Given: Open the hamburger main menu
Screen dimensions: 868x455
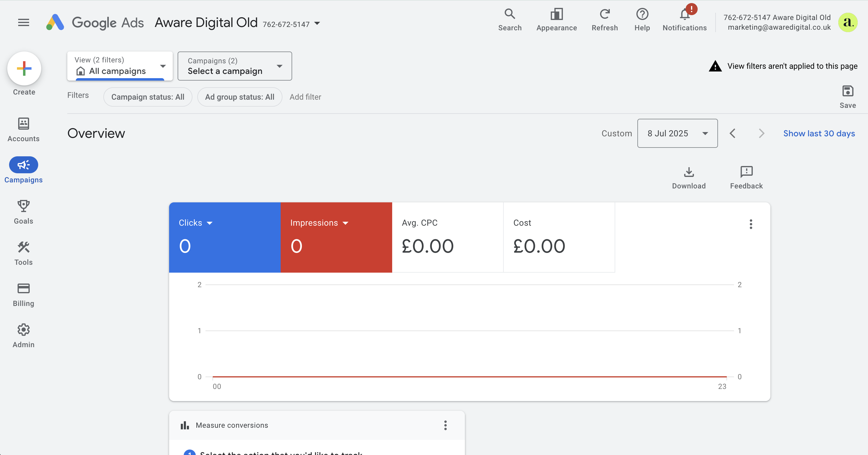Looking at the screenshot, I should coord(24,22).
